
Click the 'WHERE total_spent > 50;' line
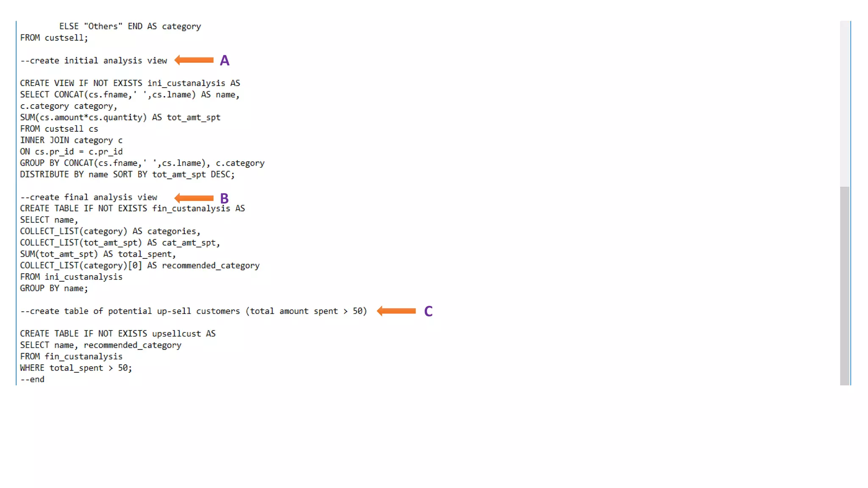[x=76, y=368]
